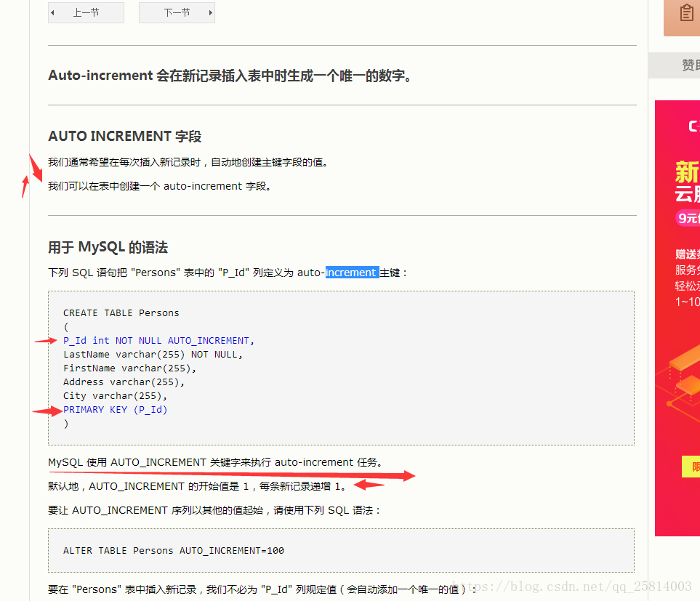
Task: Go to previous section 上一节 button
Action: click(x=87, y=12)
